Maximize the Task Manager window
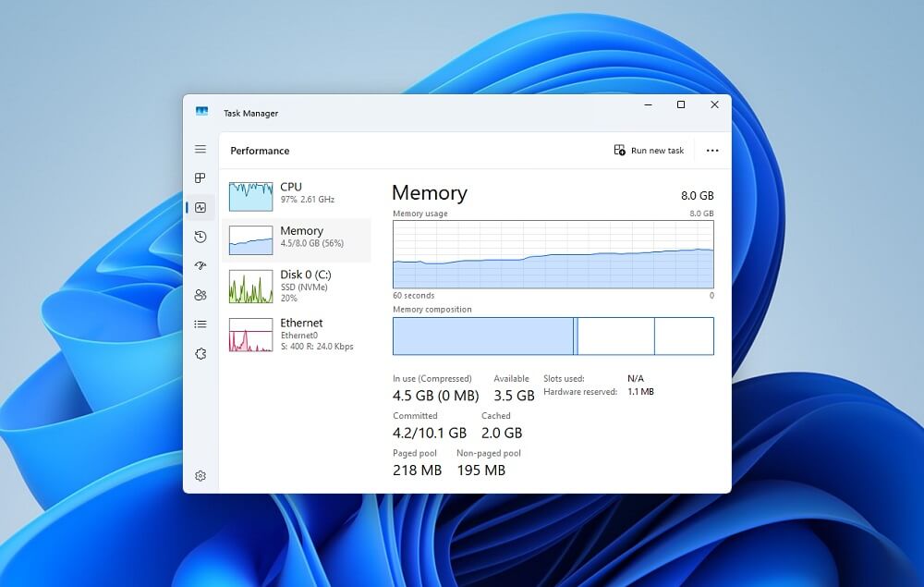Image resolution: width=924 pixels, height=587 pixels. pyautogui.click(x=681, y=104)
